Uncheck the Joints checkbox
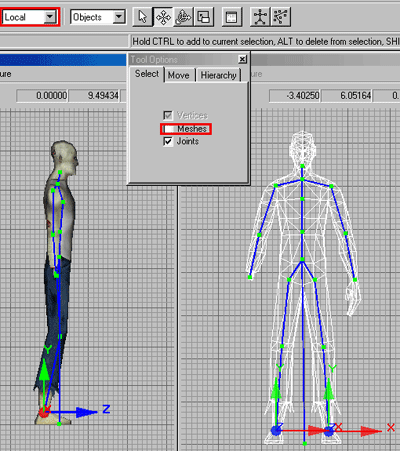 click(x=168, y=142)
